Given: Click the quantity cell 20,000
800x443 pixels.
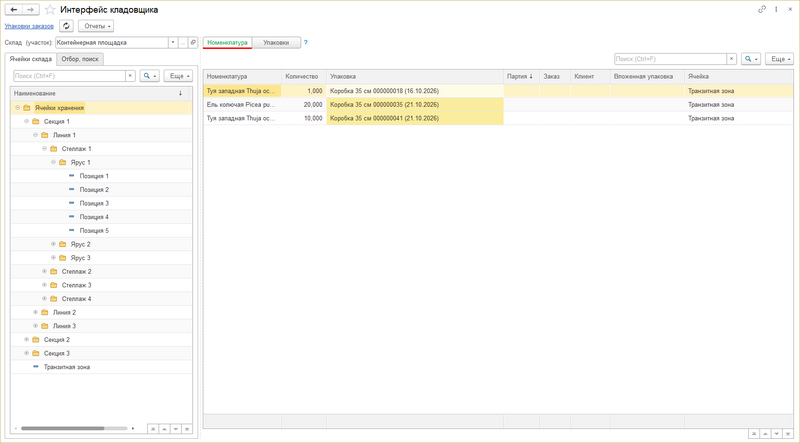Looking at the screenshot, I should tap(304, 105).
